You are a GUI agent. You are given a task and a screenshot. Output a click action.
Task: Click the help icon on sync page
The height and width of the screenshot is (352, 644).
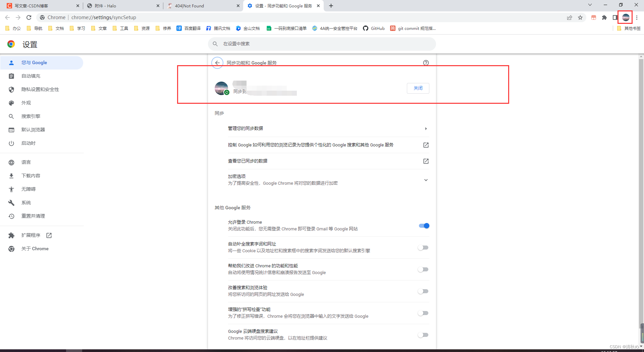[x=426, y=62]
